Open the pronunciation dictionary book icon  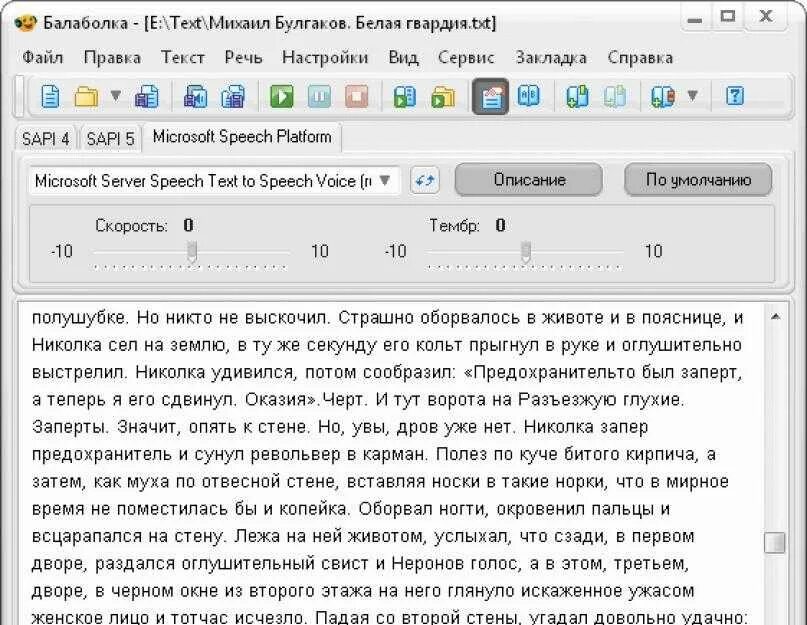(529, 96)
